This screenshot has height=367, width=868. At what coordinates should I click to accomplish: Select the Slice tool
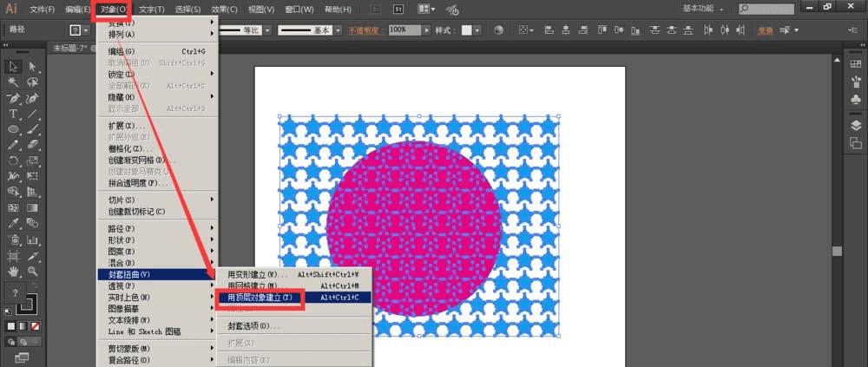tap(33, 256)
